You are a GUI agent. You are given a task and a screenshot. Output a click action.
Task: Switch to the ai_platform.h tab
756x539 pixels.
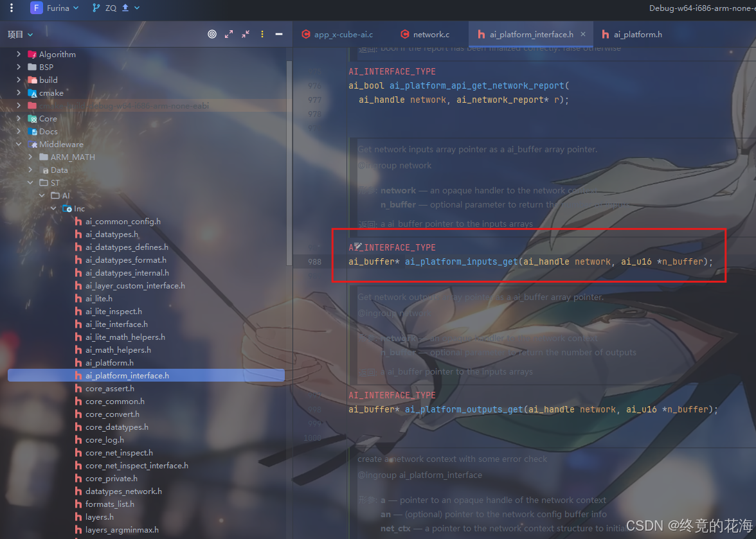click(632, 34)
